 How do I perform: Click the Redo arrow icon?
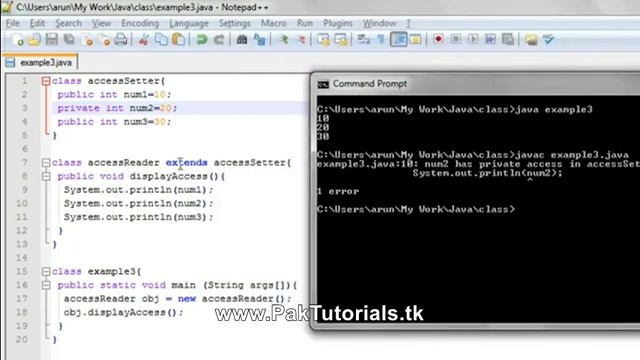point(219,40)
